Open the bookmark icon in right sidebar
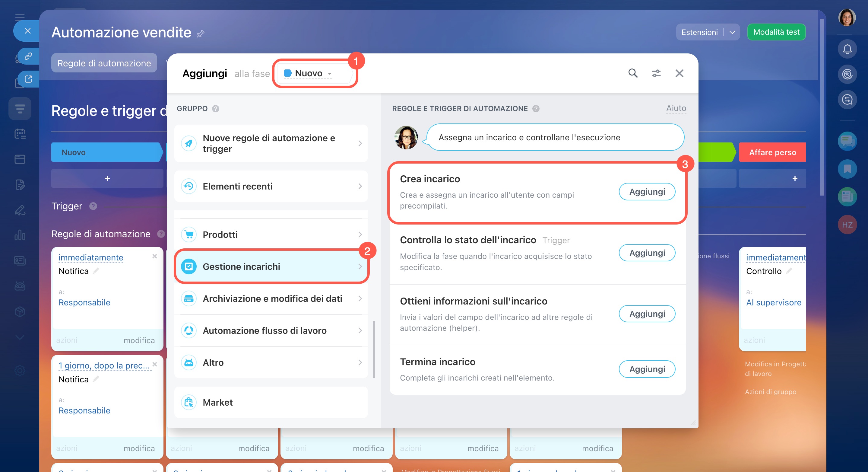This screenshot has height=472, width=868. click(847, 169)
